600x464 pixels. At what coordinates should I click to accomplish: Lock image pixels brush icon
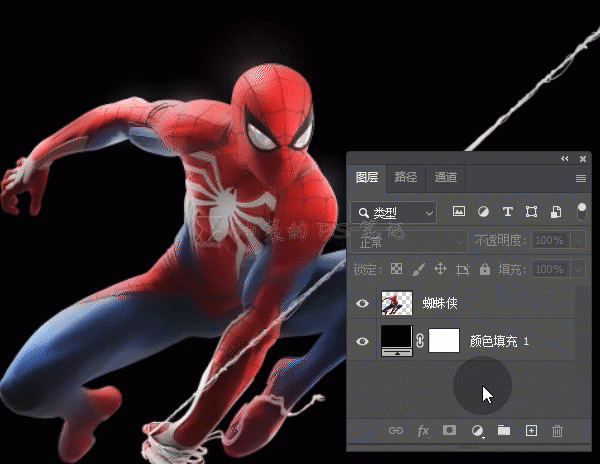tap(419, 269)
